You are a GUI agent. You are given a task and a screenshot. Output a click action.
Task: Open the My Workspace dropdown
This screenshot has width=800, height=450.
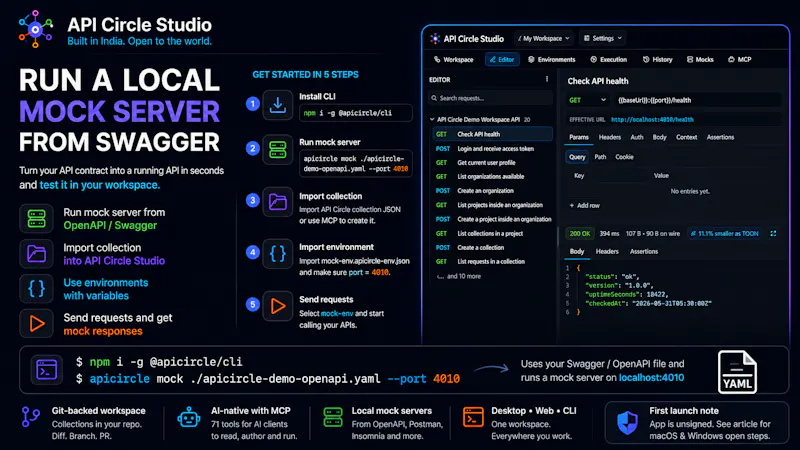tap(543, 38)
